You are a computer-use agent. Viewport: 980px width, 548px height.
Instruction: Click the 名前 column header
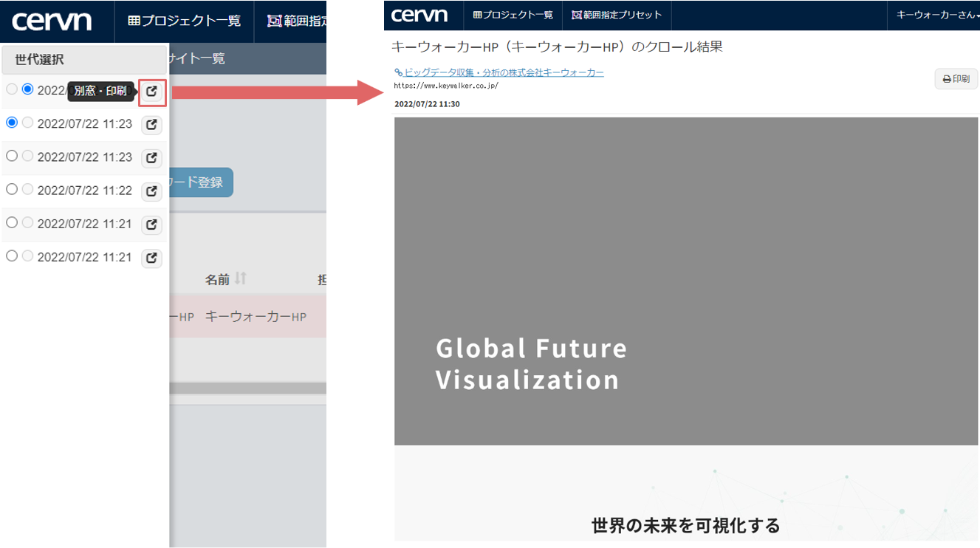click(x=217, y=279)
